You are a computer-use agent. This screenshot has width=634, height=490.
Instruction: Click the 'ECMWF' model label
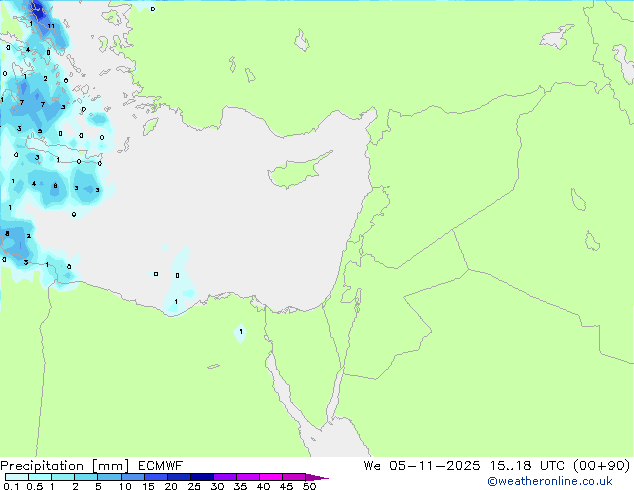161,466
